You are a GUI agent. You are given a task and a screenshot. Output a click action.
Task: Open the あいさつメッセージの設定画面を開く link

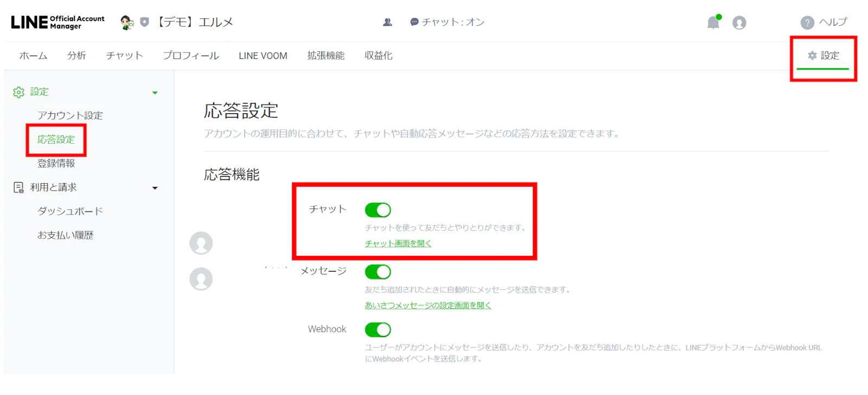pos(428,306)
